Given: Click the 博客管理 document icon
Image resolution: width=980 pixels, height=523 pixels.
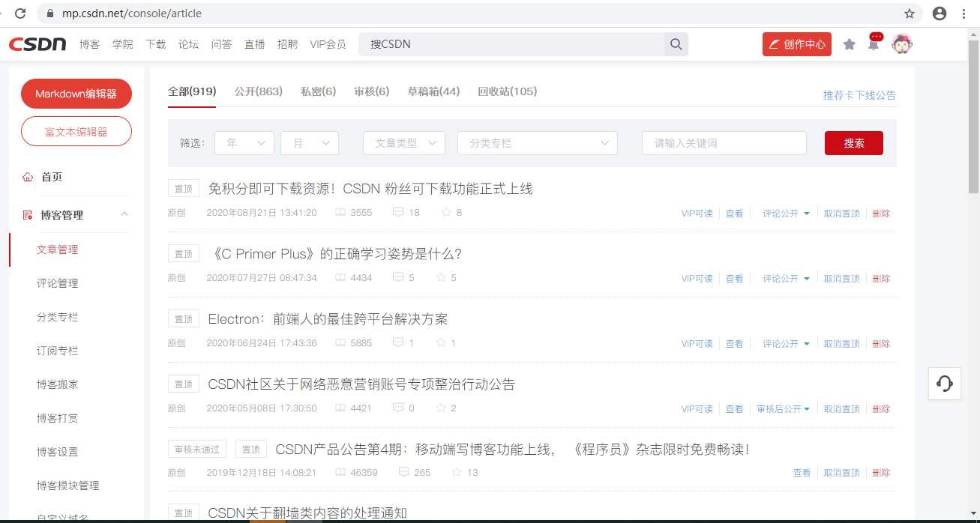Looking at the screenshot, I should [28, 215].
